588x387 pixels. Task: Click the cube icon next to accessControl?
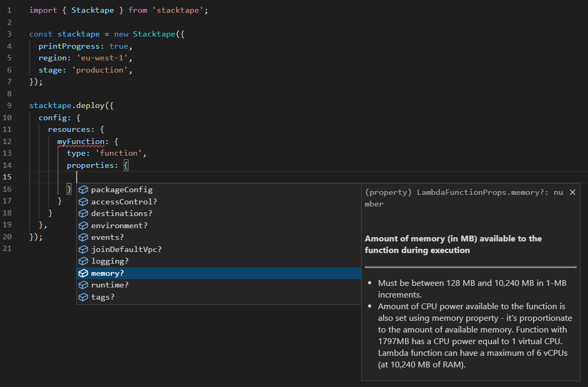[x=83, y=202]
